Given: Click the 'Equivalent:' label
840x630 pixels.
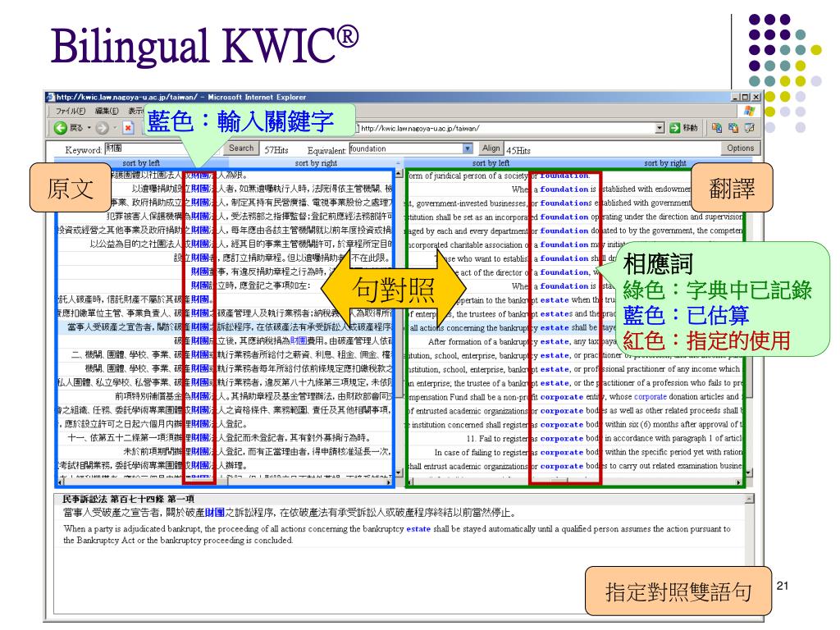Looking at the screenshot, I should [x=326, y=151].
